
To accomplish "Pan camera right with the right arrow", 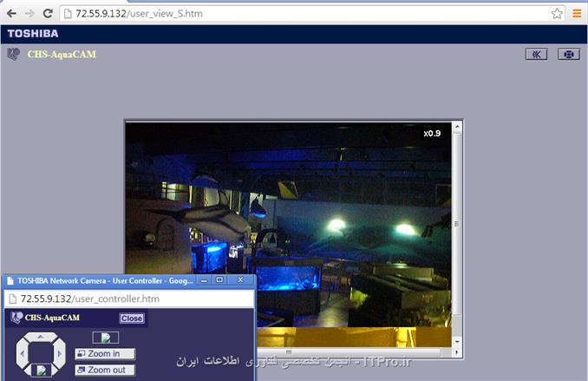I will point(60,353).
